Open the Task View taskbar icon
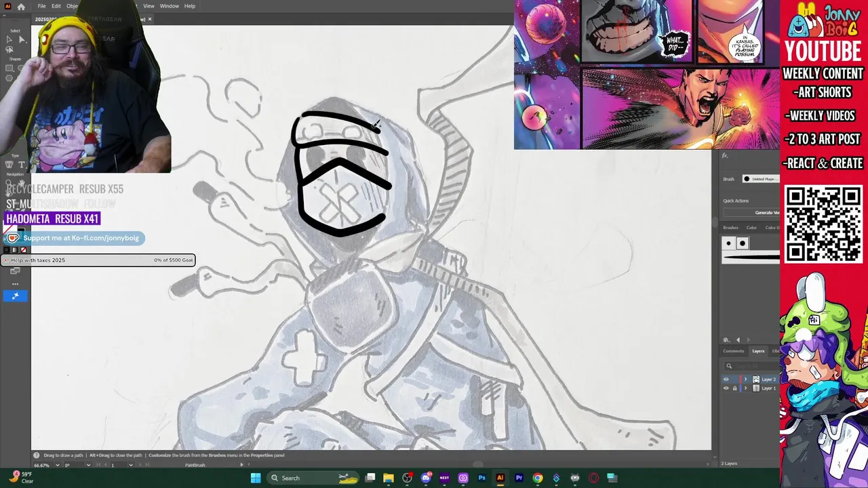This screenshot has height=488, width=868. tap(370, 478)
